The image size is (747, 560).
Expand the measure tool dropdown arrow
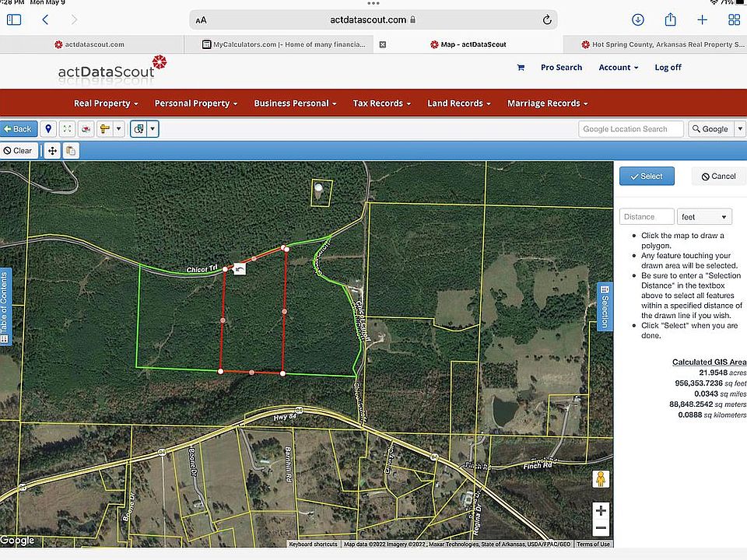pyautogui.click(x=118, y=129)
